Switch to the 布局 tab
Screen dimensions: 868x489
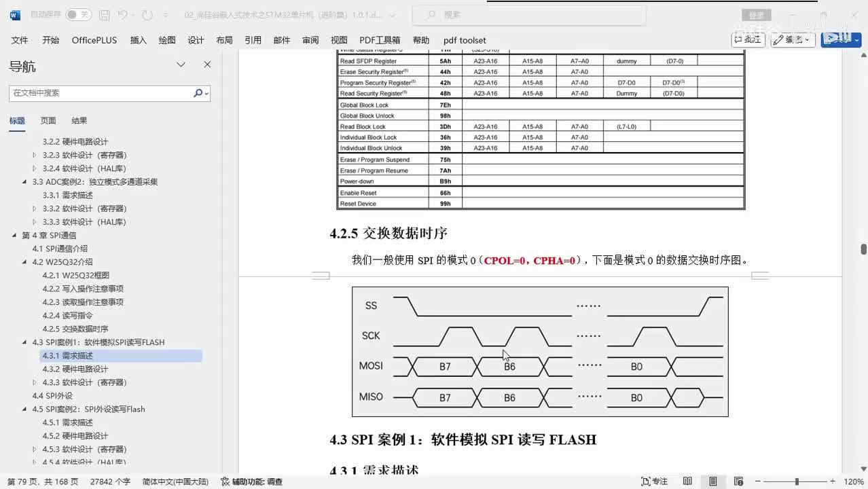tap(224, 40)
